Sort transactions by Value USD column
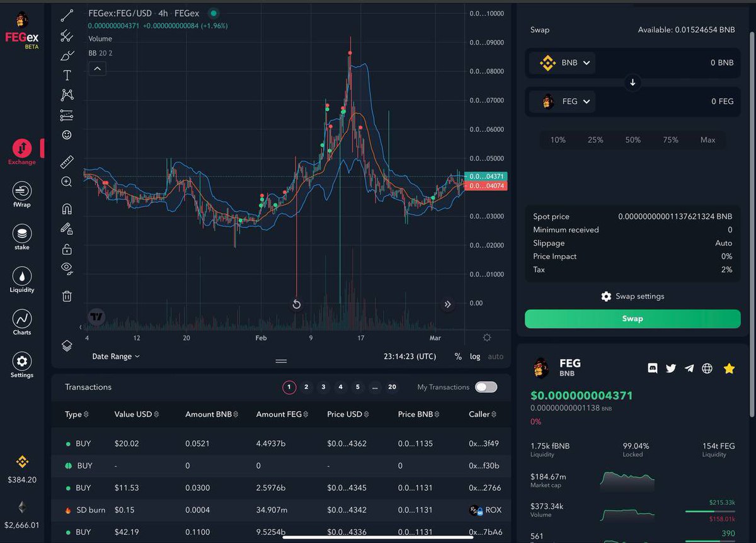 [x=136, y=414]
